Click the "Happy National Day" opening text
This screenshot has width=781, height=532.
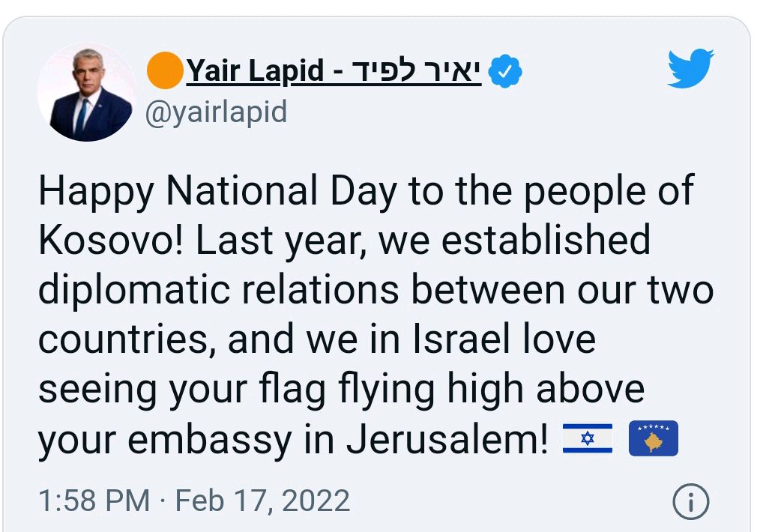[217, 191]
